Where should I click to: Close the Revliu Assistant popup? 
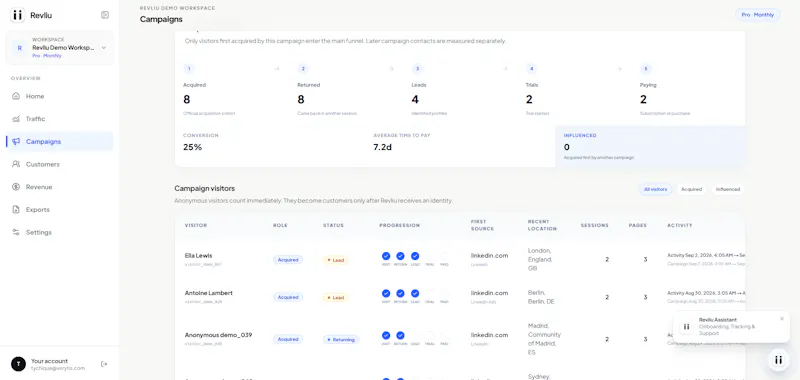click(782, 319)
